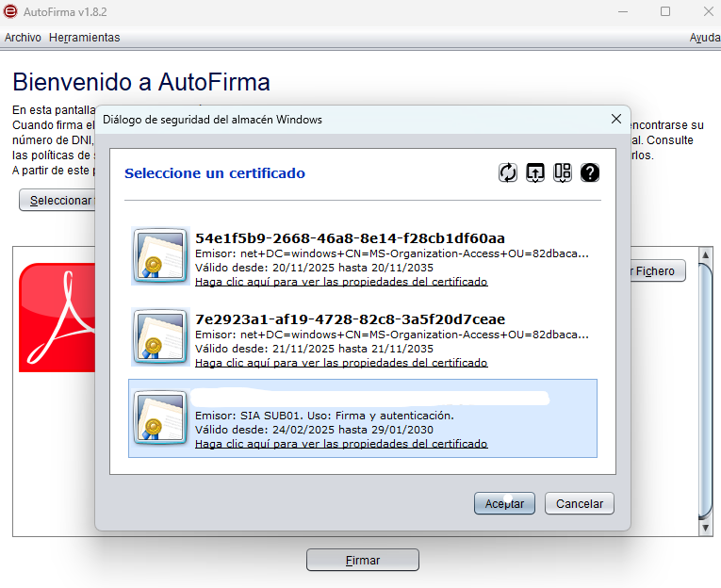
Task: Click the icon of certificate 54e1f5b9-2668
Action: [160, 255]
